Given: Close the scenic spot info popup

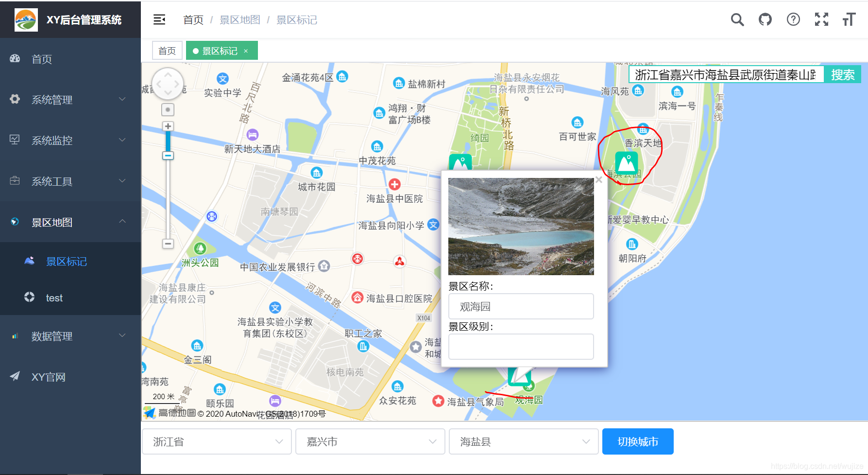Looking at the screenshot, I should [599, 180].
